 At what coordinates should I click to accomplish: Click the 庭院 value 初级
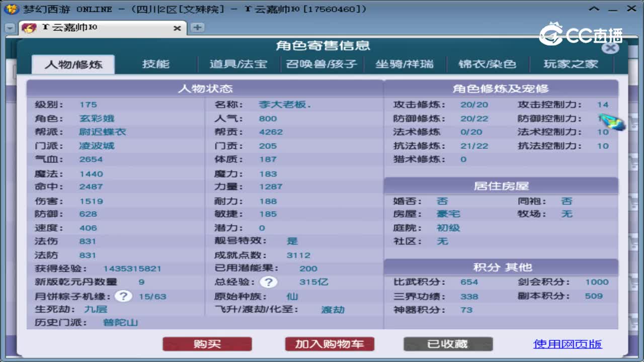[448, 227]
